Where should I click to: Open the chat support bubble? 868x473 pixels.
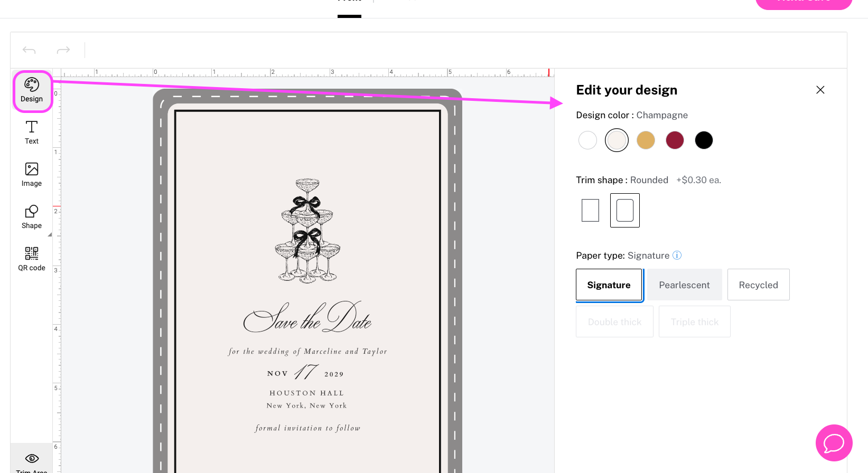[x=834, y=443]
